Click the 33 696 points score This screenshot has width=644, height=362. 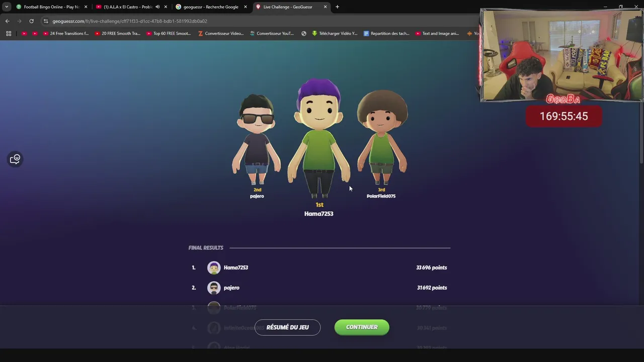coord(432,267)
